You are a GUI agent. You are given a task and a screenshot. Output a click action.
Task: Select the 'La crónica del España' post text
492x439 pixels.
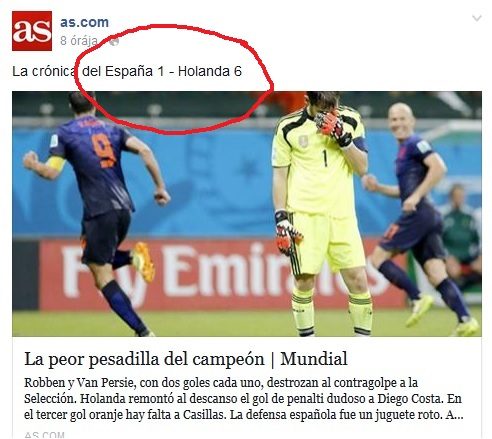(83, 71)
